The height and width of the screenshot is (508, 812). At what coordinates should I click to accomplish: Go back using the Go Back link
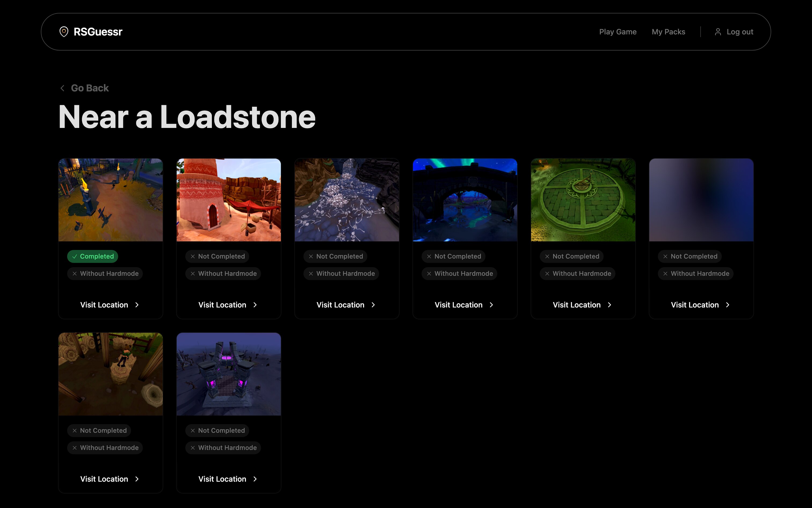tap(90, 88)
